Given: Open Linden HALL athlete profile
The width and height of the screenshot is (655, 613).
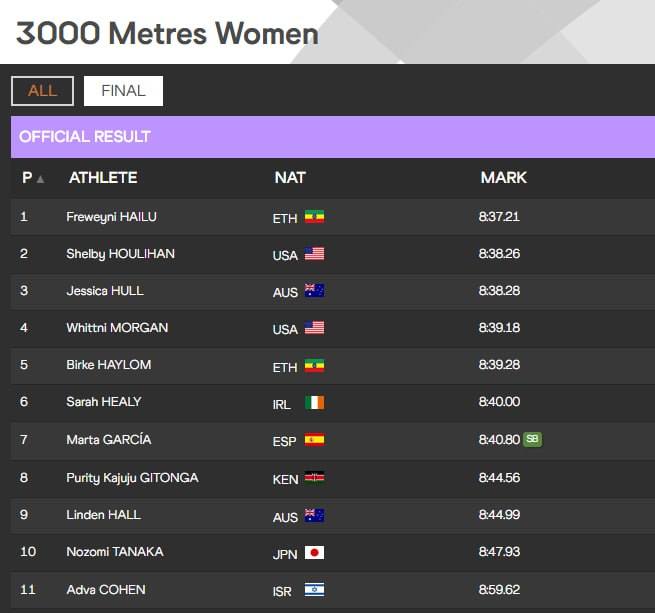Looking at the screenshot, I should tap(103, 514).
